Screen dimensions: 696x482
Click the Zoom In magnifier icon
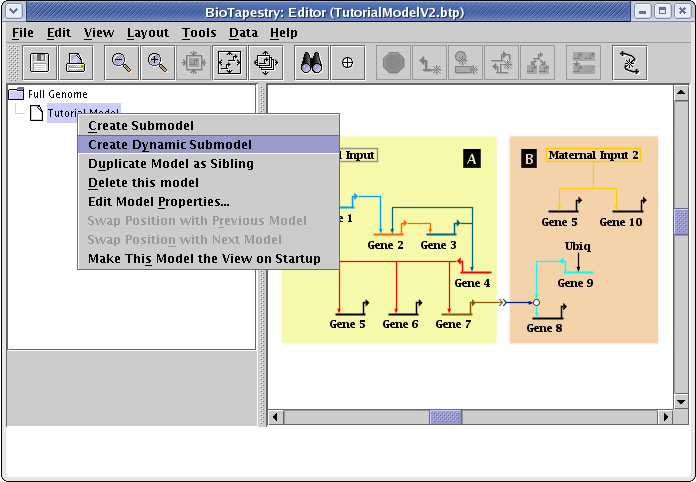[157, 63]
